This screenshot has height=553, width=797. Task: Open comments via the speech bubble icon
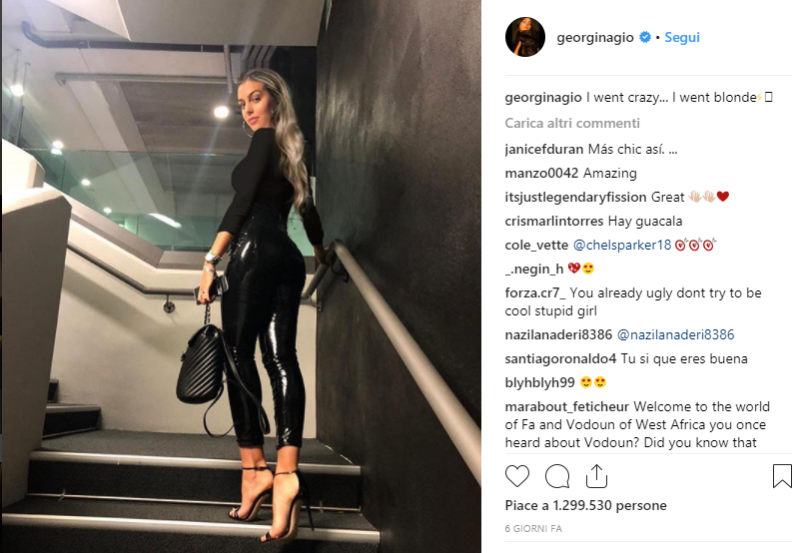click(557, 476)
